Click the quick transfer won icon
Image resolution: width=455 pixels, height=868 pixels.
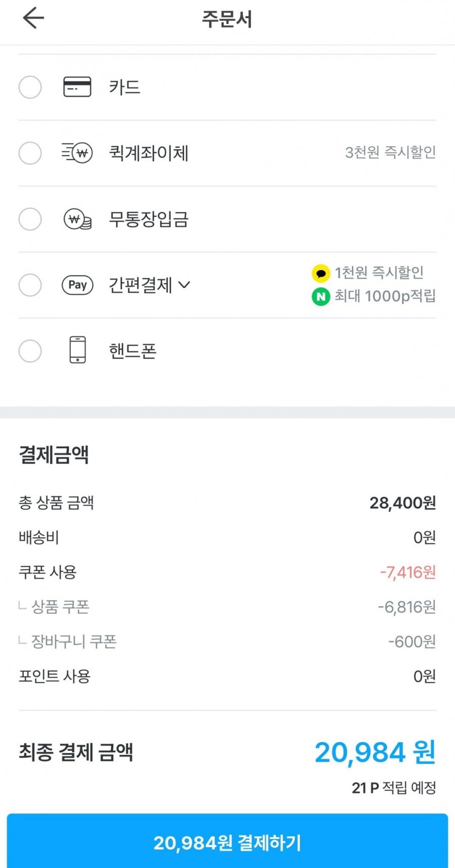[x=77, y=153]
